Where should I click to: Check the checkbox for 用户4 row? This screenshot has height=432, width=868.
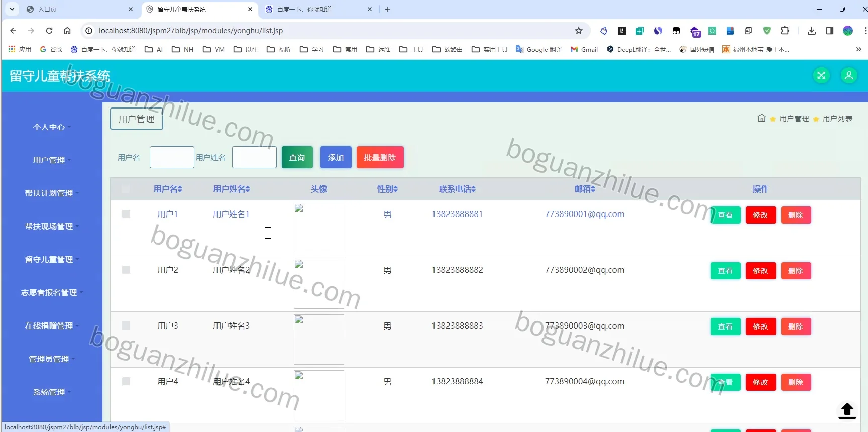coord(126,381)
